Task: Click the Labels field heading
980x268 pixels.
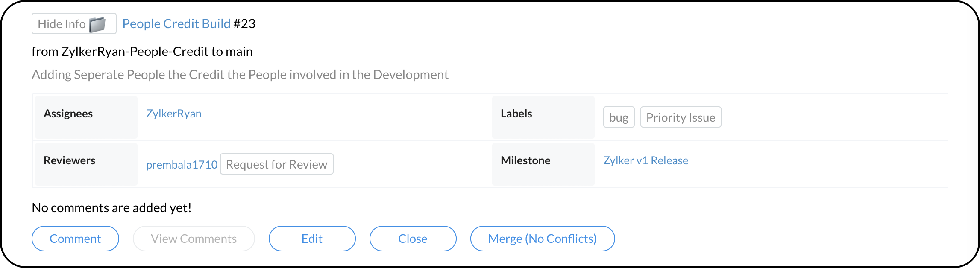Action: click(516, 114)
